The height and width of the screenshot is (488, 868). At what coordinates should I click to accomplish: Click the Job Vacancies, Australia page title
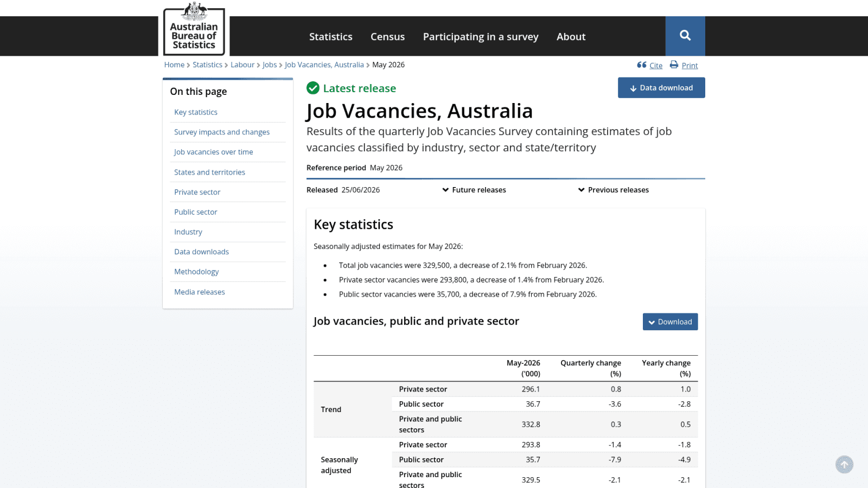coord(419,111)
